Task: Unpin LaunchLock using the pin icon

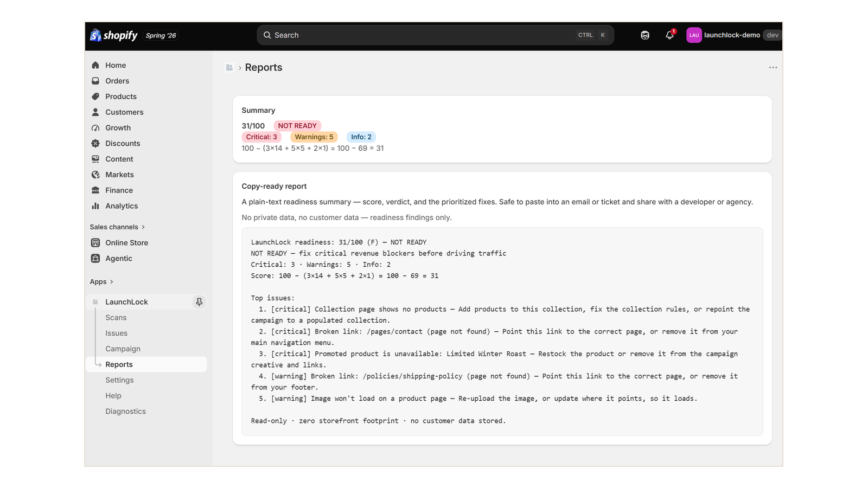Action: pyautogui.click(x=199, y=302)
